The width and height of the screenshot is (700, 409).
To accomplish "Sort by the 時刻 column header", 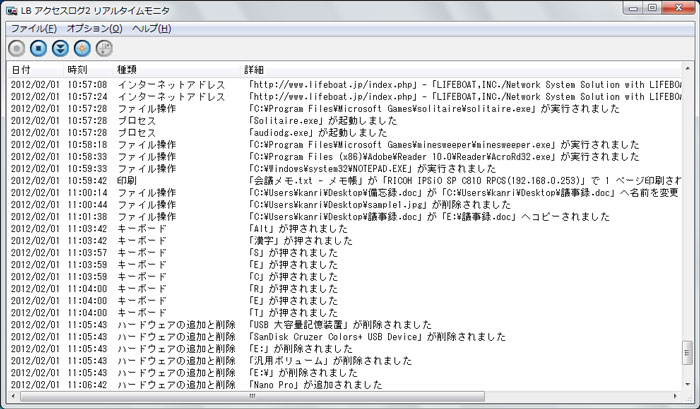I will 78,70.
